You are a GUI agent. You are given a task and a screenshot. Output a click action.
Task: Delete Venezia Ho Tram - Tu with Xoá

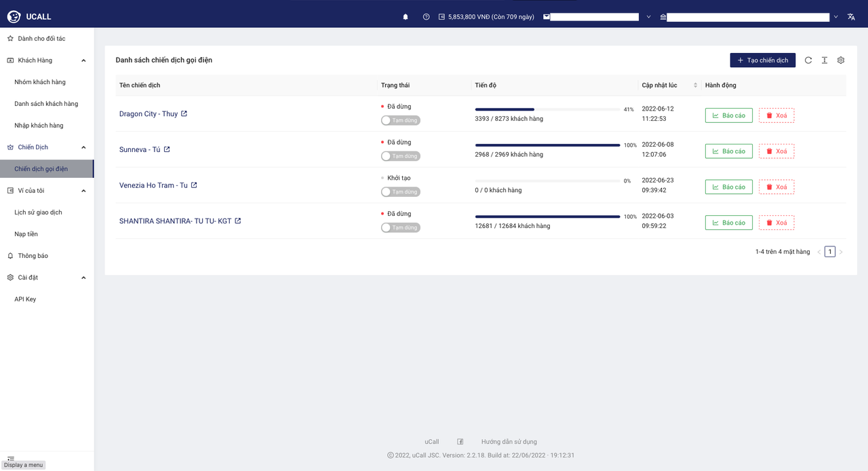coord(776,187)
